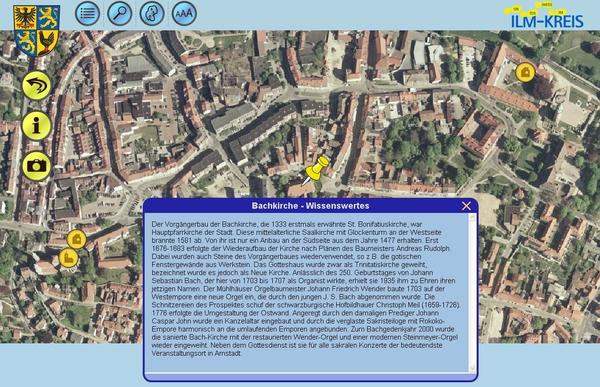The width and height of the screenshot is (600, 387).
Task: Click the Ilm-Kreis coat of arms
Action: [x=37, y=30]
